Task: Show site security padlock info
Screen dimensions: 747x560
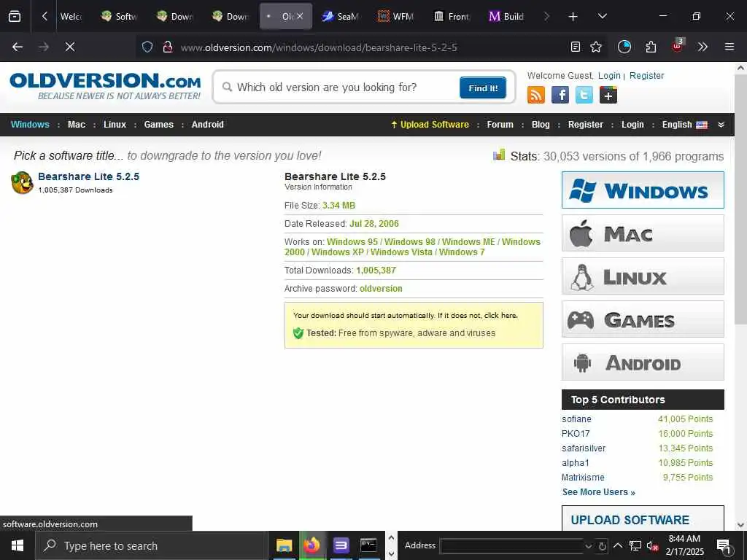Action: (x=168, y=47)
